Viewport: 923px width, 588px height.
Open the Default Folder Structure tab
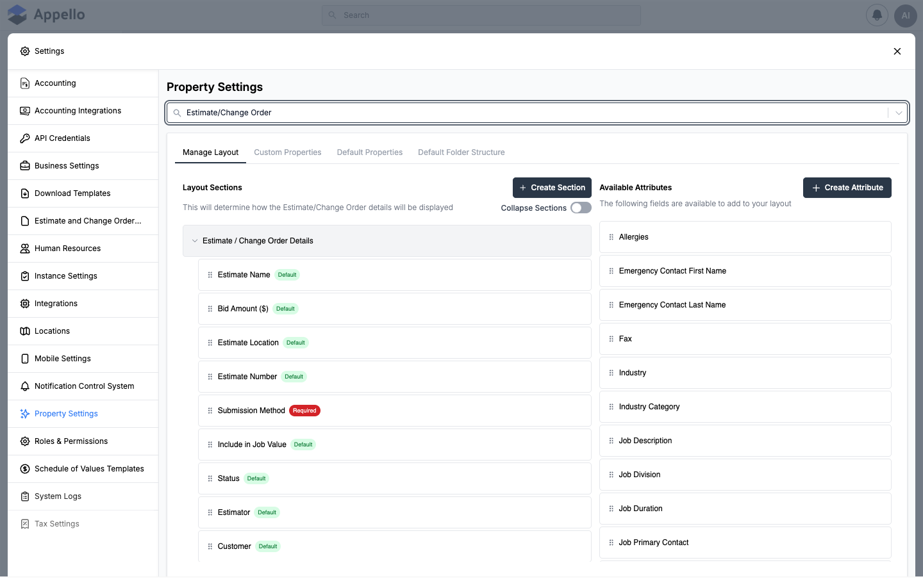(462, 152)
